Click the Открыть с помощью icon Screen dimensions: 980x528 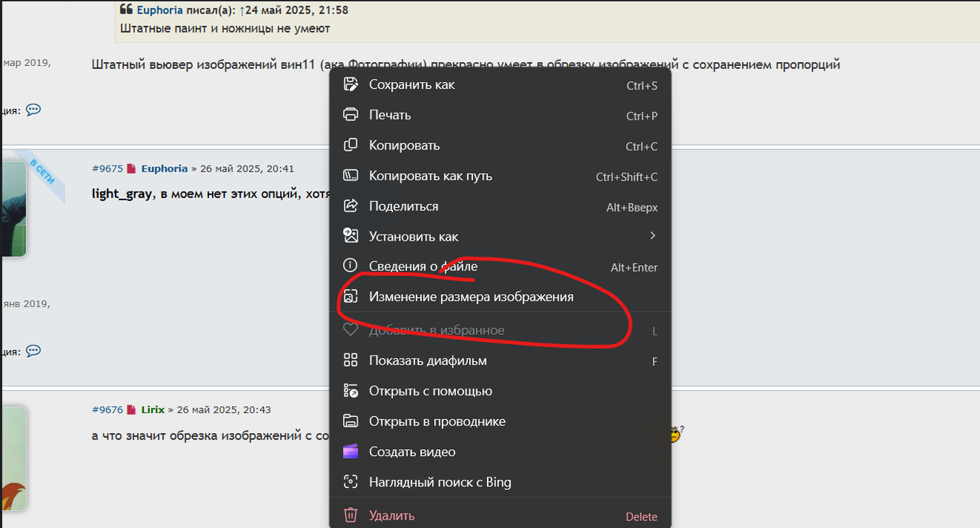[x=351, y=391]
